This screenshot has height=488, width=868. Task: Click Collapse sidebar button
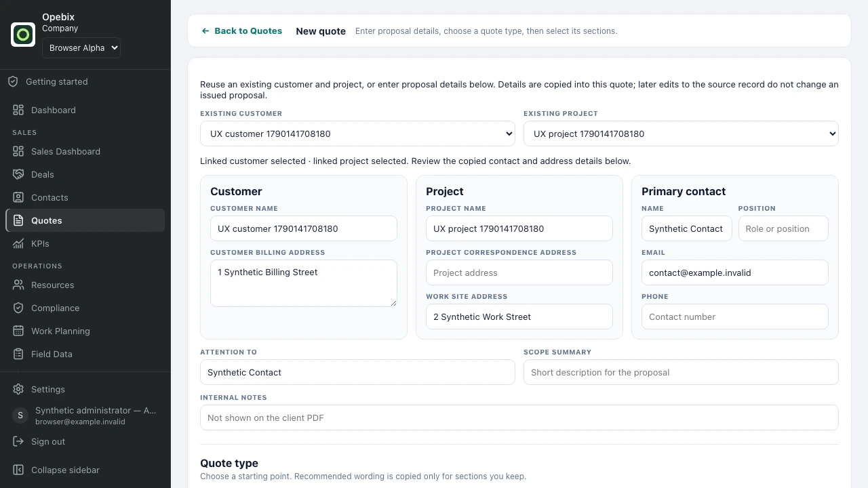point(85,470)
